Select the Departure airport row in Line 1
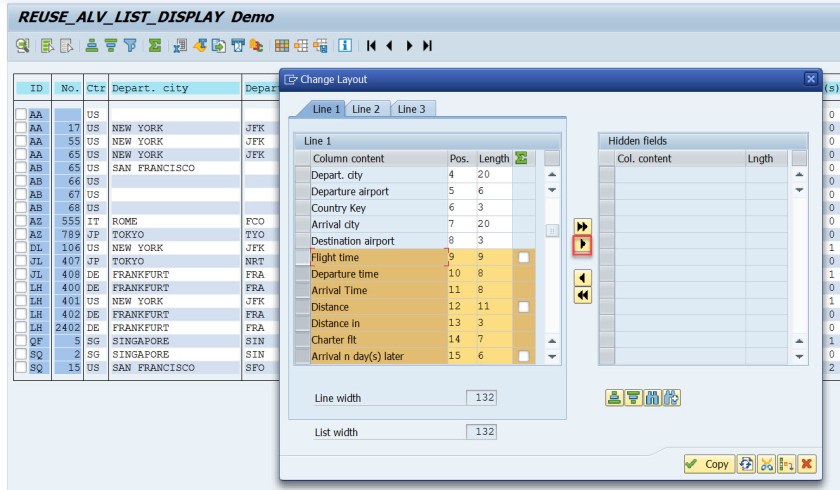 (303, 191)
